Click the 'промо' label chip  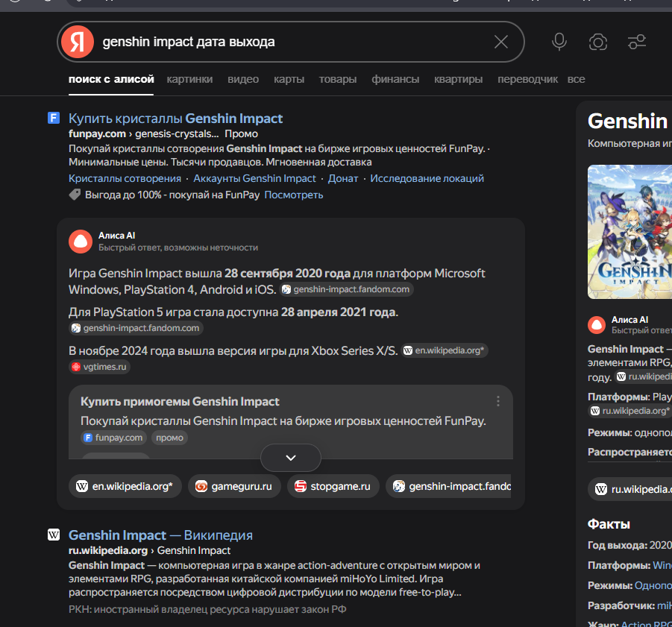click(169, 438)
